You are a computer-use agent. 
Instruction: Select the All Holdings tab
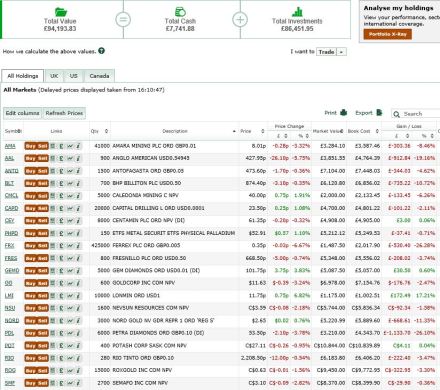tap(23, 76)
